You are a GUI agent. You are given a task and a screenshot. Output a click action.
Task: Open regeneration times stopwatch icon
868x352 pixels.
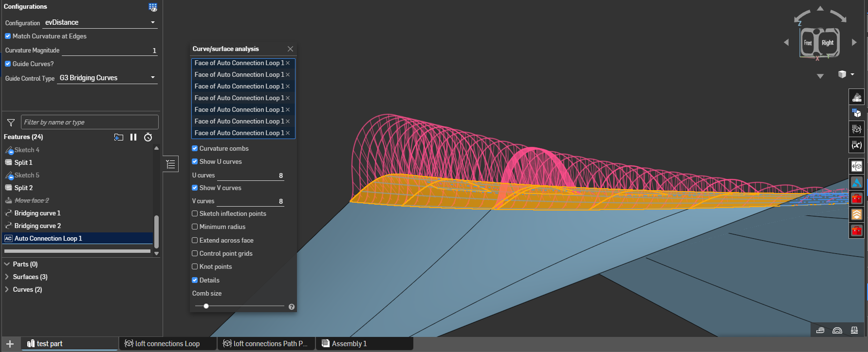click(148, 137)
